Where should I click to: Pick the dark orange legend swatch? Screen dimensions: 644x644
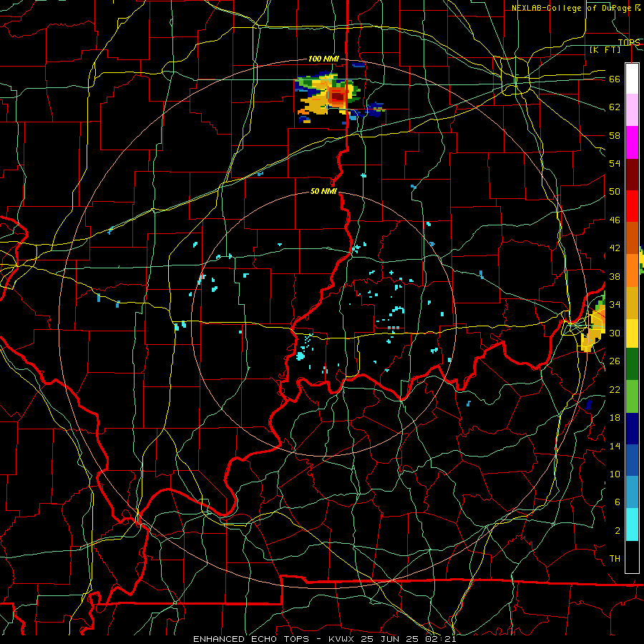632,238
